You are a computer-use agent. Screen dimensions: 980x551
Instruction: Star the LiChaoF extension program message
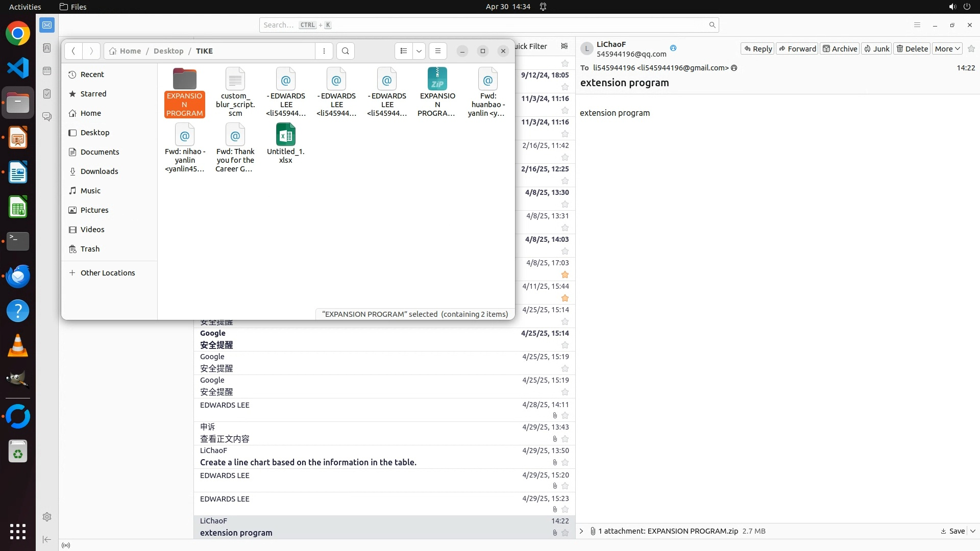[x=565, y=533]
